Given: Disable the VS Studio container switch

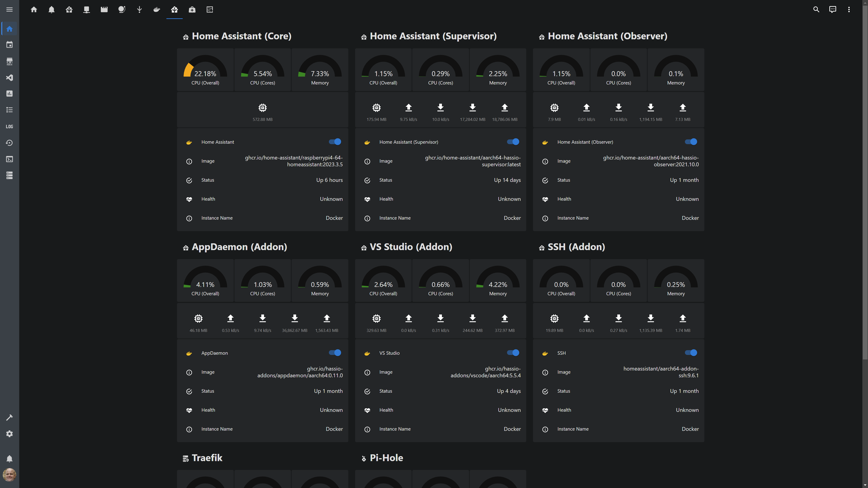Looking at the screenshot, I should click(513, 353).
